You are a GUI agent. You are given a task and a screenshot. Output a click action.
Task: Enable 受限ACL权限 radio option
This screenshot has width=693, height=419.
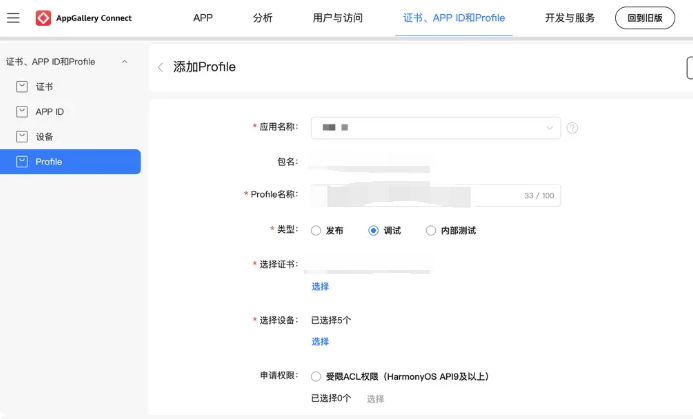316,377
